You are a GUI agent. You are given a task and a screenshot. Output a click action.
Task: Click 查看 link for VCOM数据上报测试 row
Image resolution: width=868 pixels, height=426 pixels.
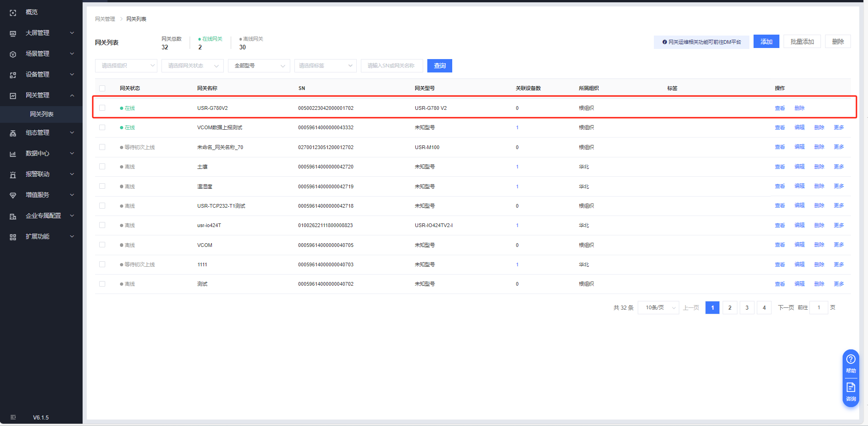[x=779, y=128]
